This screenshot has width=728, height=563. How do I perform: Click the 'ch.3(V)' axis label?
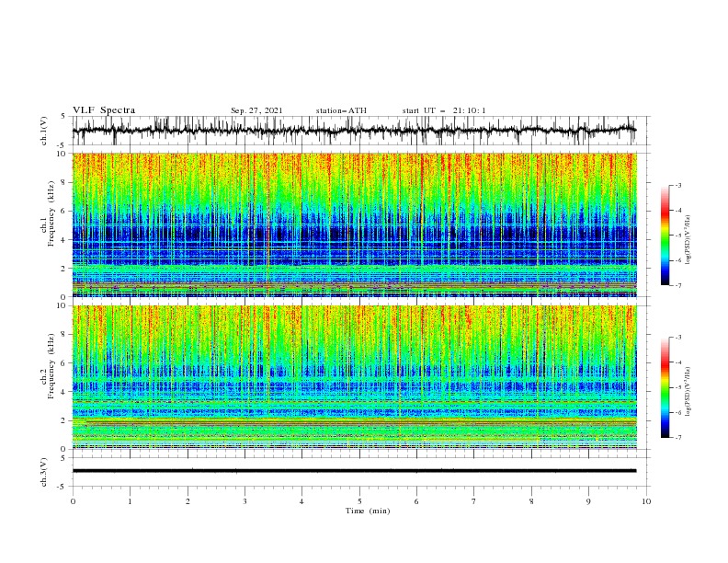pyautogui.click(x=44, y=472)
